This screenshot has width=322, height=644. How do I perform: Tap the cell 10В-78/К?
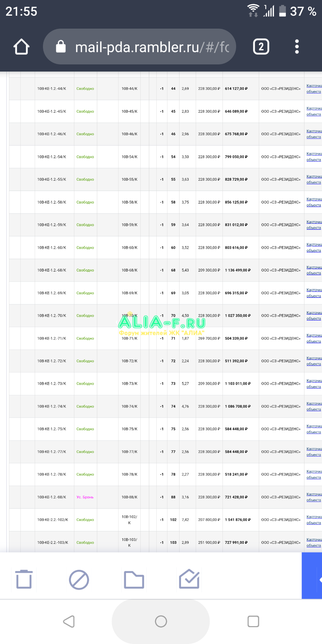pos(130,474)
